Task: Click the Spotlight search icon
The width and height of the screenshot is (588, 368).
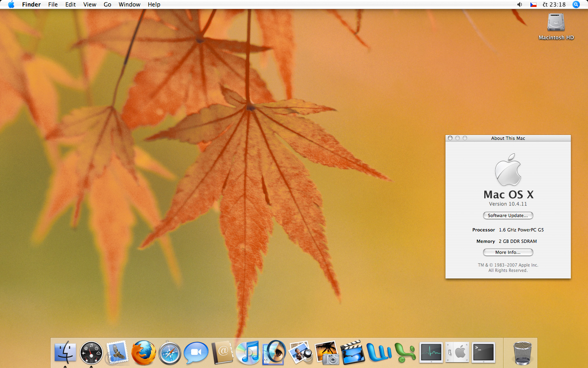Action: pyautogui.click(x=576, y=4)
